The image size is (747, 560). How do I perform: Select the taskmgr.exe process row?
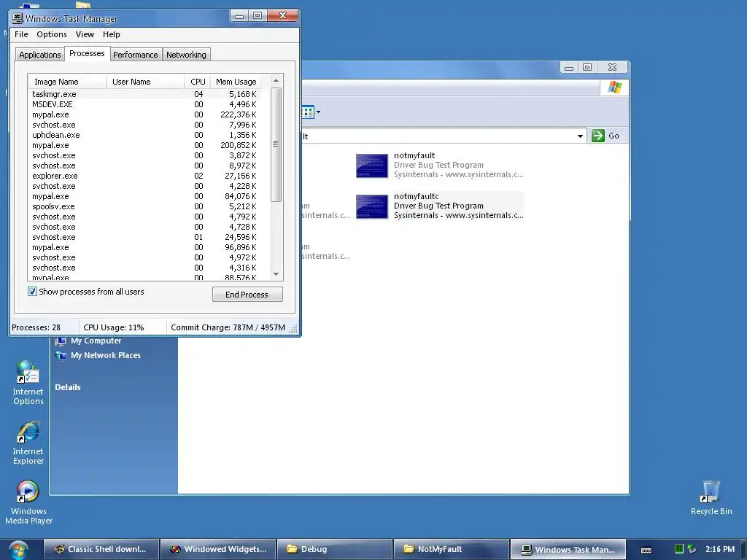(x=145, y=94)
